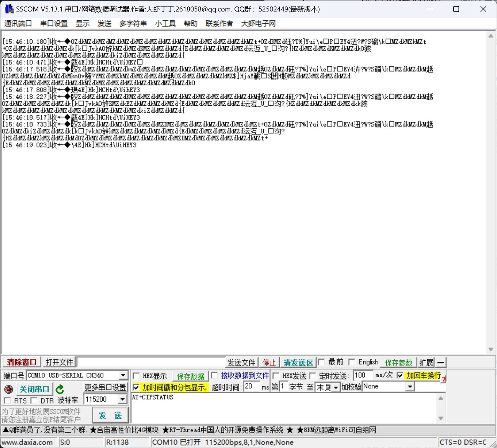Screen dimensions: 497x448
Task: Open the 多字符串 menu
Action: coord(133,24)
